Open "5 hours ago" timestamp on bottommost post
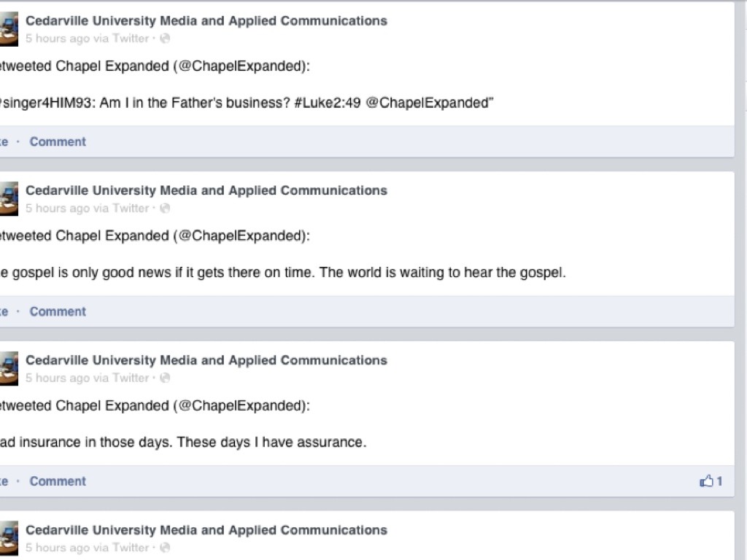The height and width of the screenshot is (560, 747). [x=58, y=548]
